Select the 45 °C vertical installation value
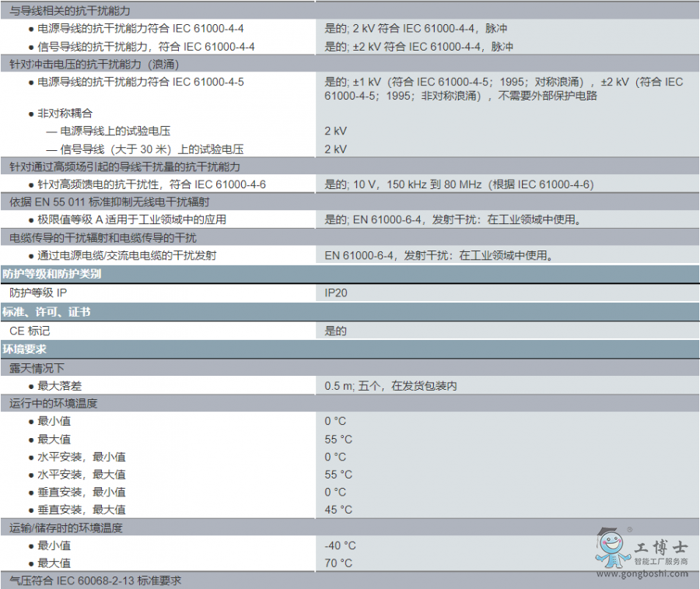 338,510
